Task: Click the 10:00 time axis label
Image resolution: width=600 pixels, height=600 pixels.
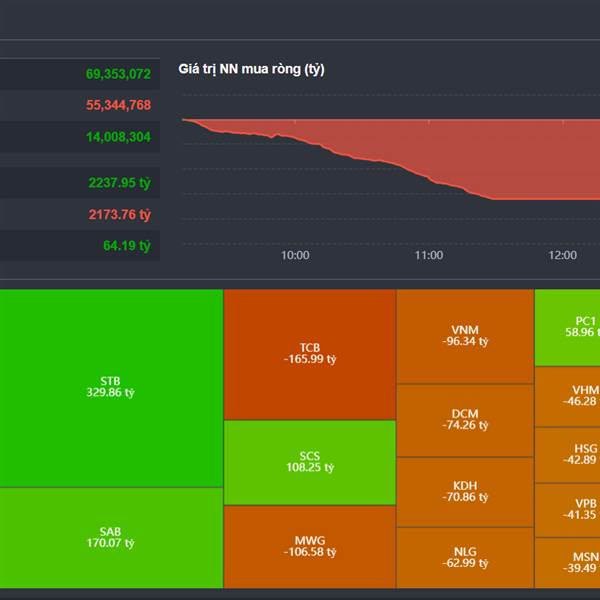Action: point(295,255)
